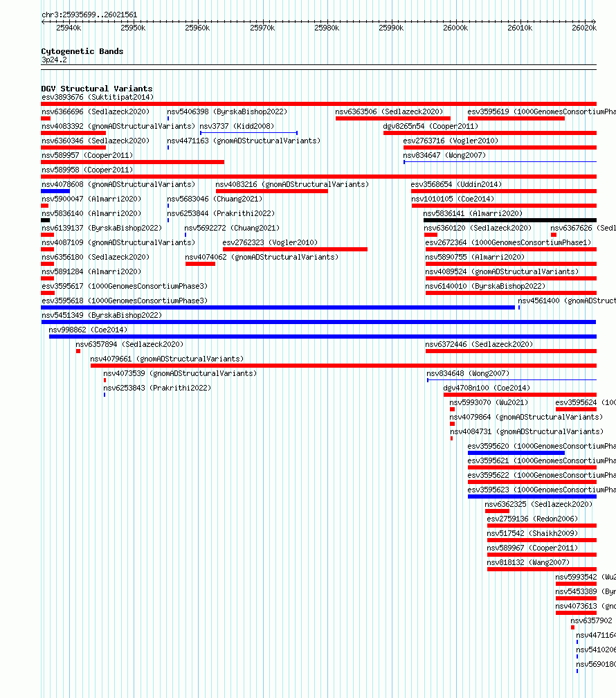
Task: Click the Cytogenetic Bands track title
Action: click(82, 51)
